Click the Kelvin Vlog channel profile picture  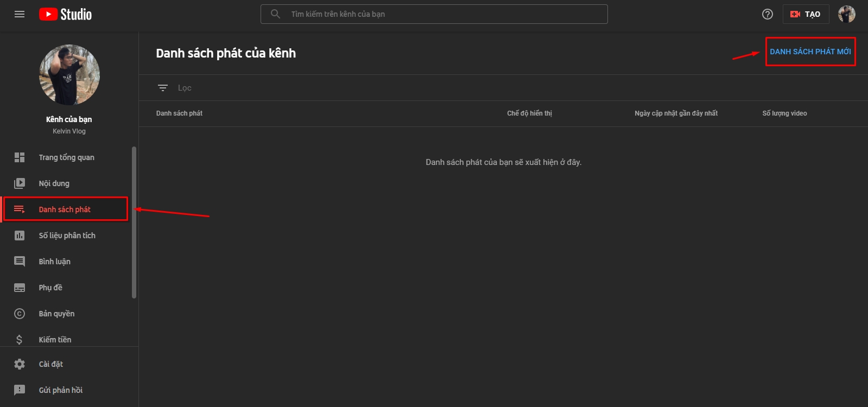pyautogui.click(x=69, y=75)
